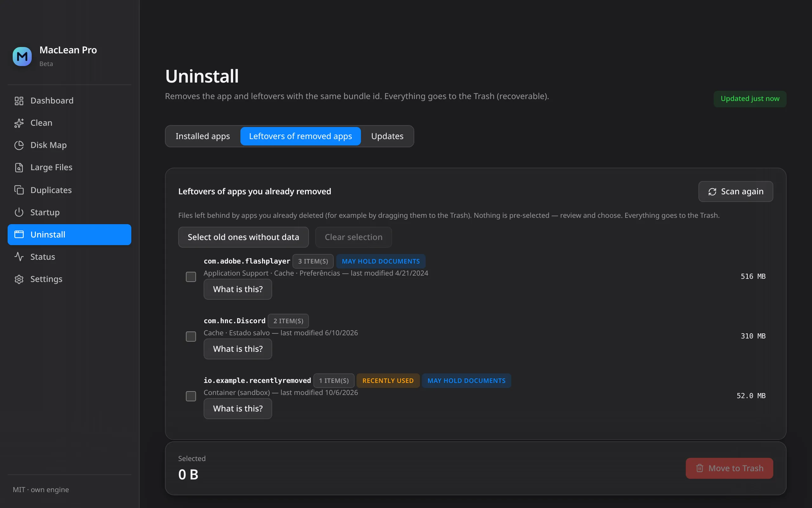Click the Move to Trash button

(729, 468)
